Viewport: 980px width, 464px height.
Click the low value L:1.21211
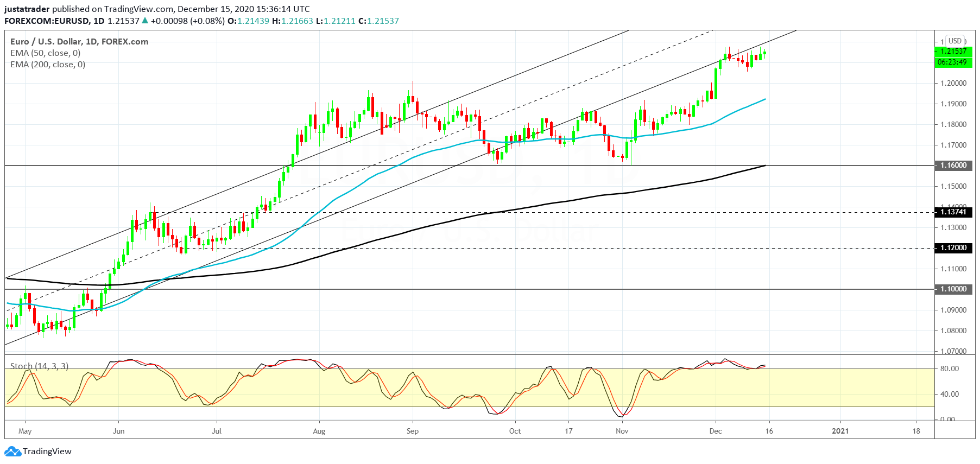tap(336, 21)
